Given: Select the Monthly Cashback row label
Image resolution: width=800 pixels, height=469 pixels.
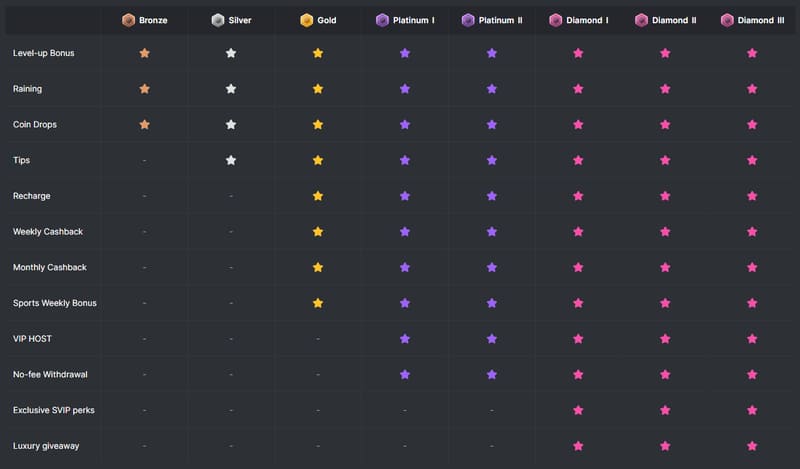Looking at the screenshot, I should 49,267.
